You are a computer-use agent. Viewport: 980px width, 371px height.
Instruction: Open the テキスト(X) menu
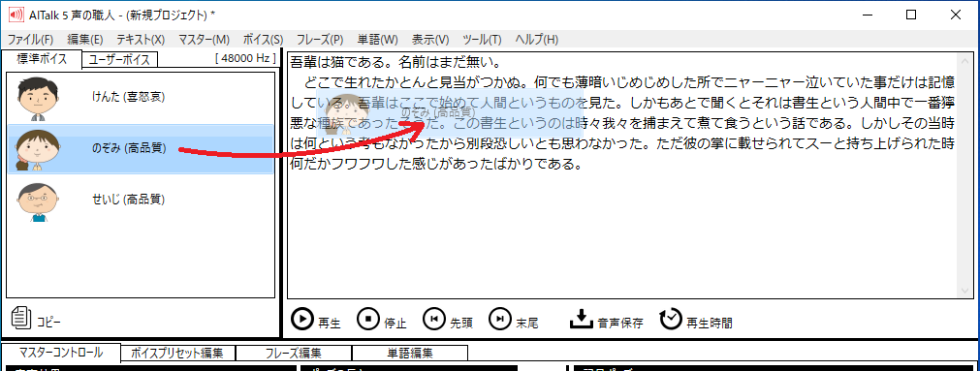pyautogui.click(x=141, y=40)
